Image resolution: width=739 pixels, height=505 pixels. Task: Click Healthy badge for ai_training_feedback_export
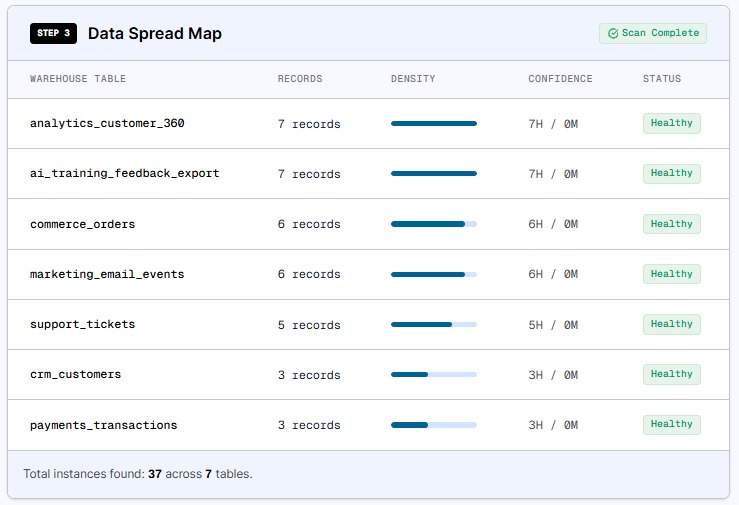(x=672, y=173)
